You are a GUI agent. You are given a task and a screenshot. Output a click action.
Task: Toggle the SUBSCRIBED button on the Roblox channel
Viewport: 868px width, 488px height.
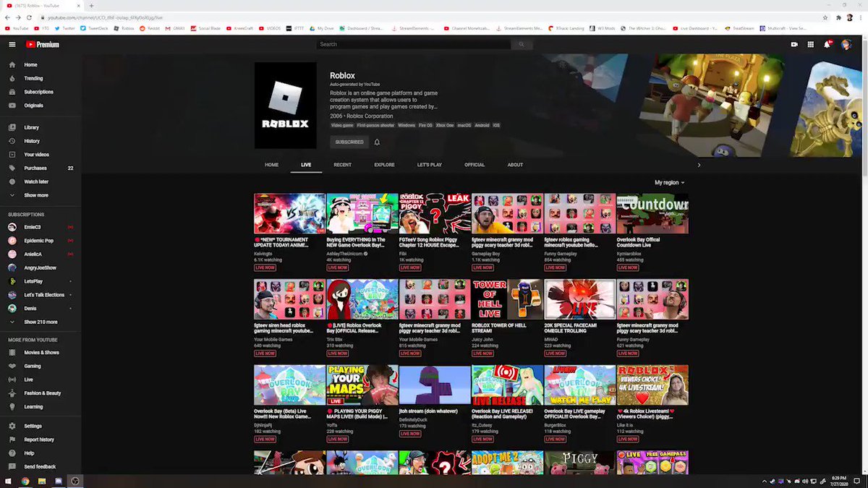click(x=349, y=142)
